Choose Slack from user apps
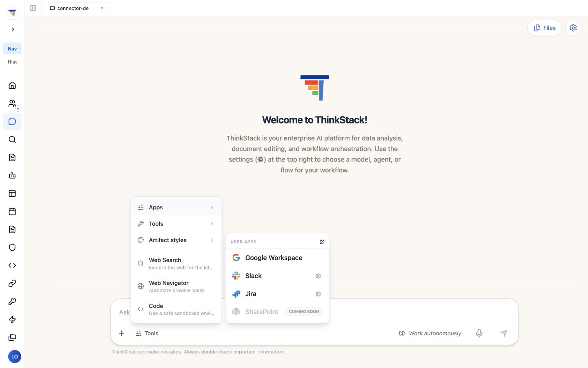This screenshot has width=588, height=368. click(x=277, y=276)
